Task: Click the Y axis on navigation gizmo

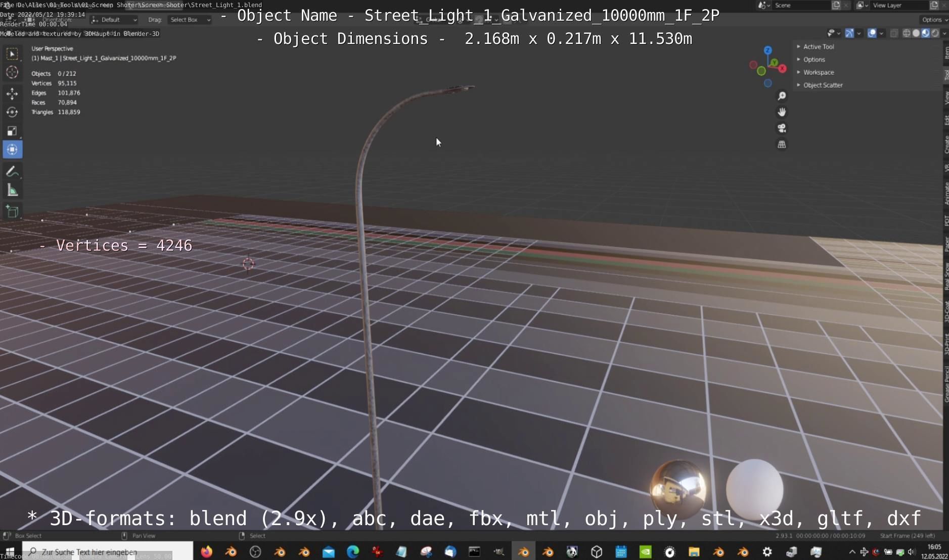Action: click(774, 62)
